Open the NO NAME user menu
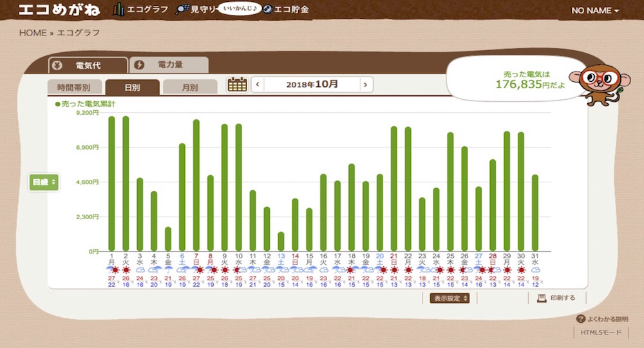Image resolution: width=644 pixels, height=348 pixels. [595, 11]
